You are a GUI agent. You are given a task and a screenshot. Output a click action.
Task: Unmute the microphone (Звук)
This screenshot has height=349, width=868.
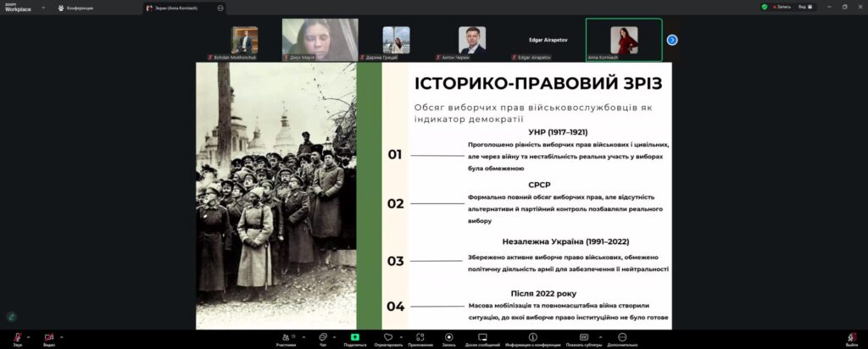click(x=18, y=337)
